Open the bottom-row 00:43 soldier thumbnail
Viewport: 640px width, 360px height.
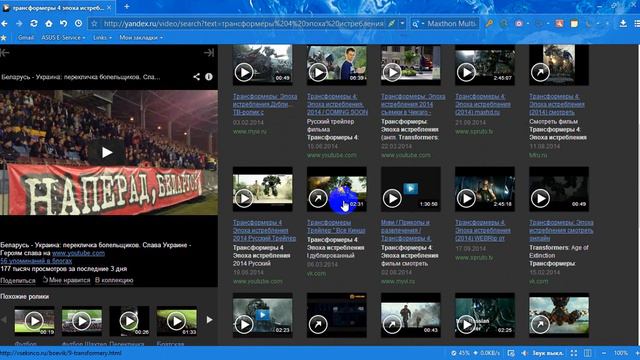(411, 315)
